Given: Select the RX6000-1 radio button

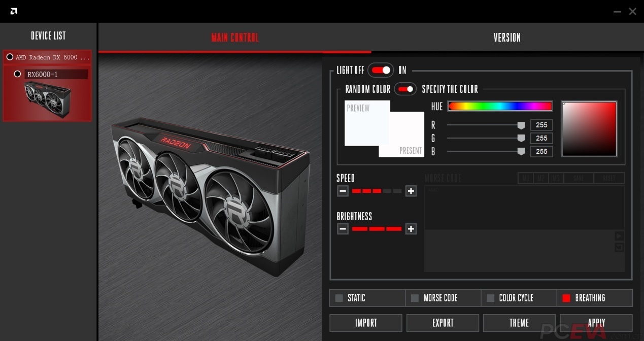Looking at the screenshot, I should (17, 74).
